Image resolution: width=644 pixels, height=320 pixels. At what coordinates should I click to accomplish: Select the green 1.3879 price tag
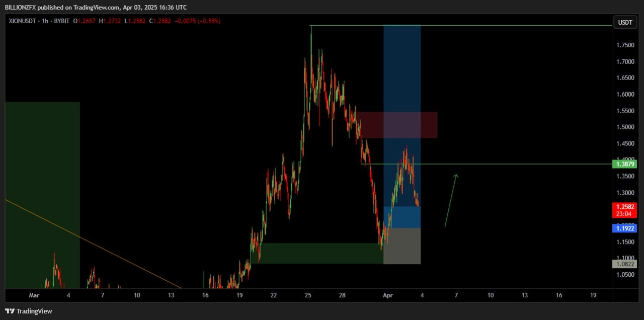pos(625,164)
